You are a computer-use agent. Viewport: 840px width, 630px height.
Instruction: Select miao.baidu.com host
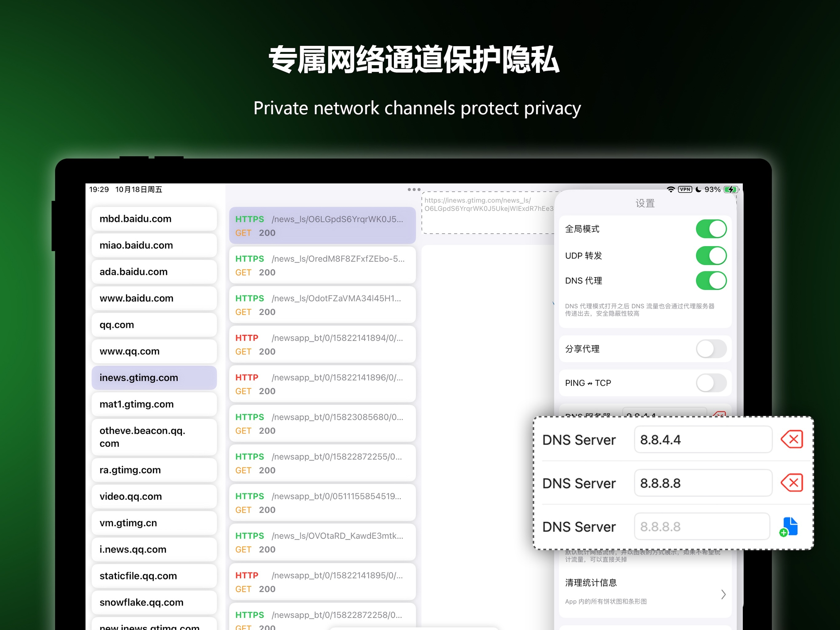(154, 245)
